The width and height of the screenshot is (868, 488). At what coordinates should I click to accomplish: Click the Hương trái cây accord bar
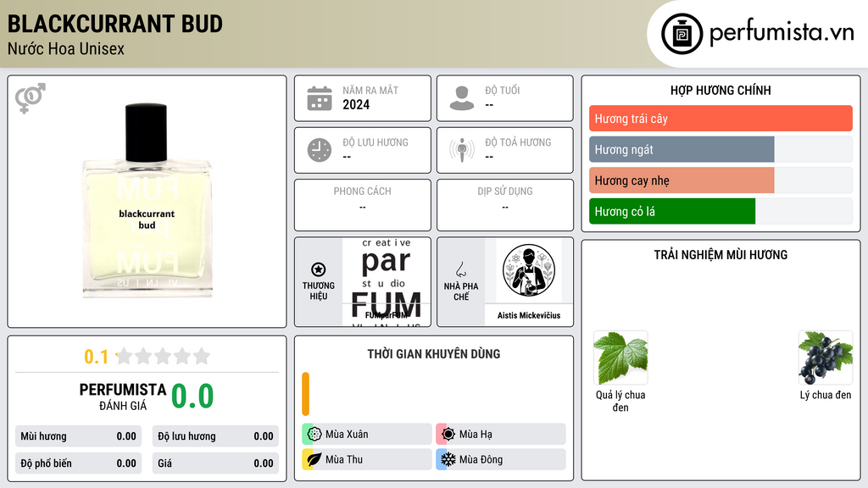click(x=721, y=119)
